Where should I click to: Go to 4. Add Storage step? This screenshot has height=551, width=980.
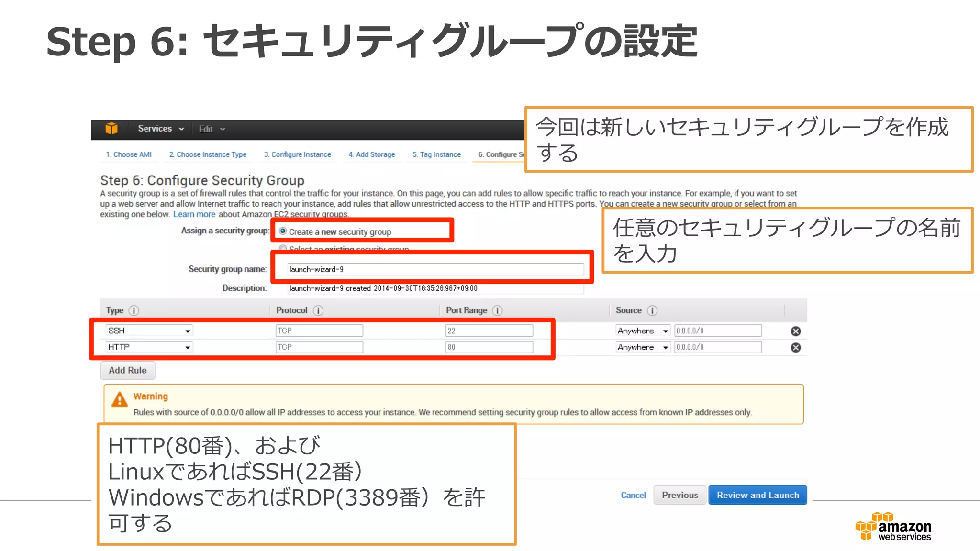pyautogui.click(x=372, y=154)
